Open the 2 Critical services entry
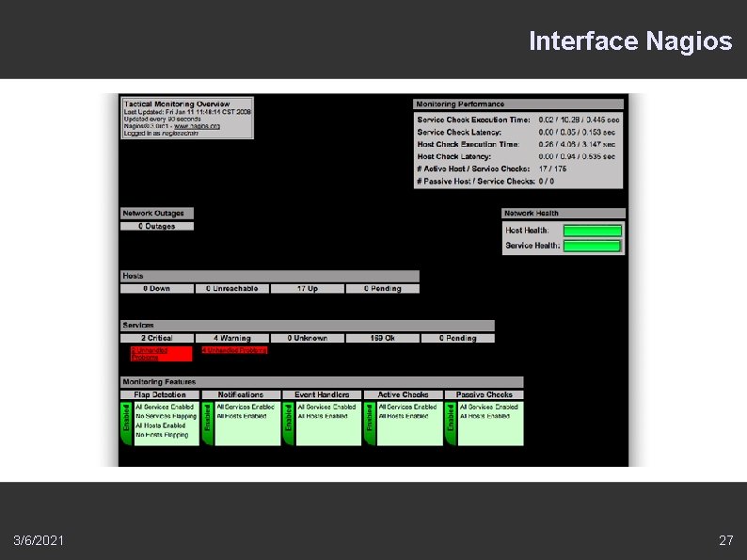The height and width of the screenshot is (560, 747). tap(157, 338)
